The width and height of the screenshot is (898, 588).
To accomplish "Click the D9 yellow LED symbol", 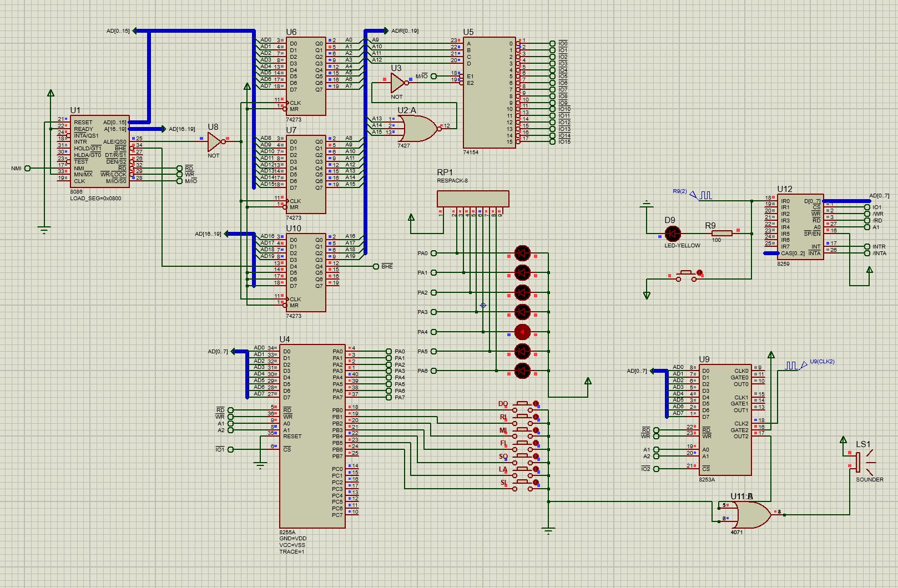I will click(x=673, y=234).
